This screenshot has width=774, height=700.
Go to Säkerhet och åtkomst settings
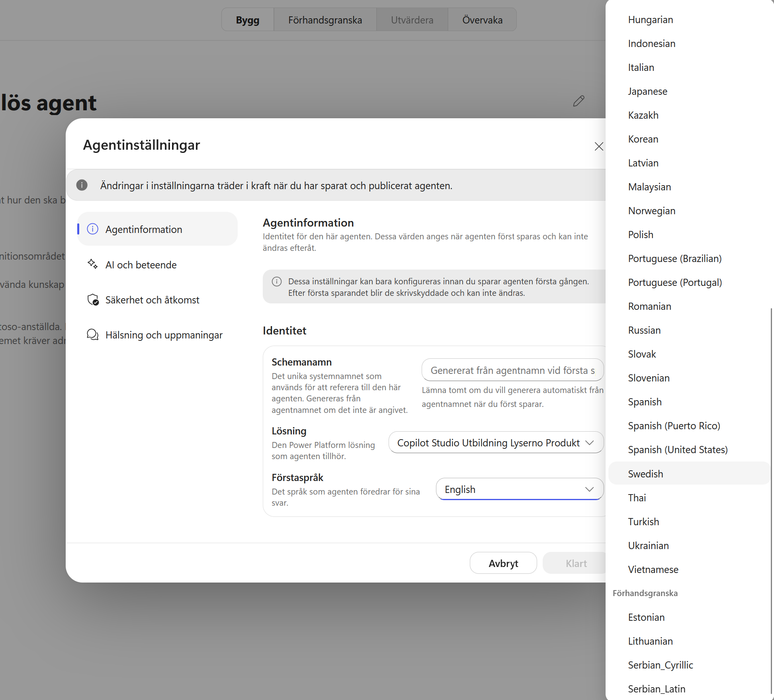click(x=158, y=299)
